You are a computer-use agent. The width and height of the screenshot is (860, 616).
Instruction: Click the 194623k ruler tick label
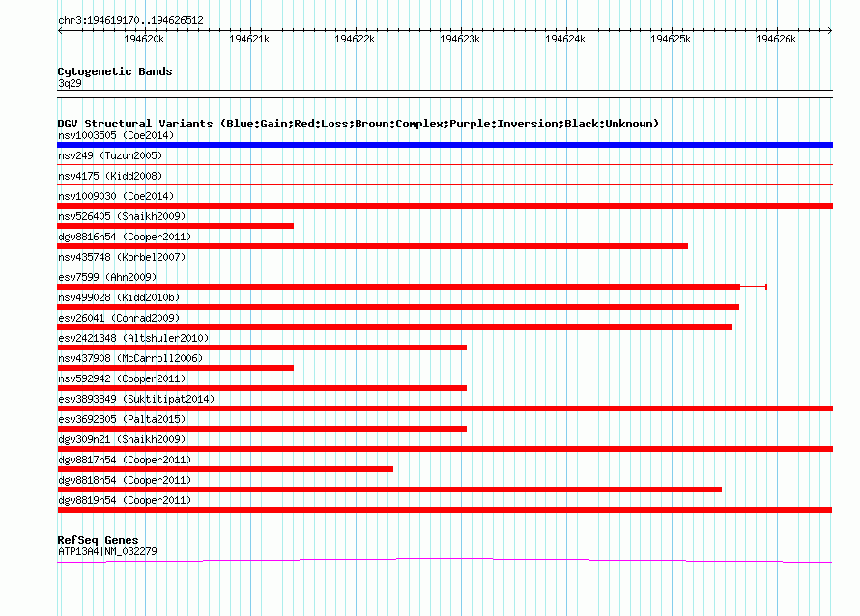[x=460, y=39]
